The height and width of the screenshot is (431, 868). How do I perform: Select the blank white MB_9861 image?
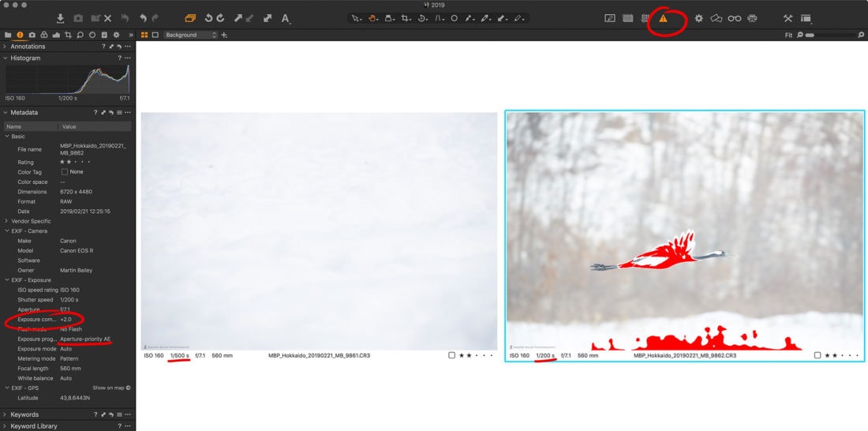pyautogui.click(x=319, y=230)
